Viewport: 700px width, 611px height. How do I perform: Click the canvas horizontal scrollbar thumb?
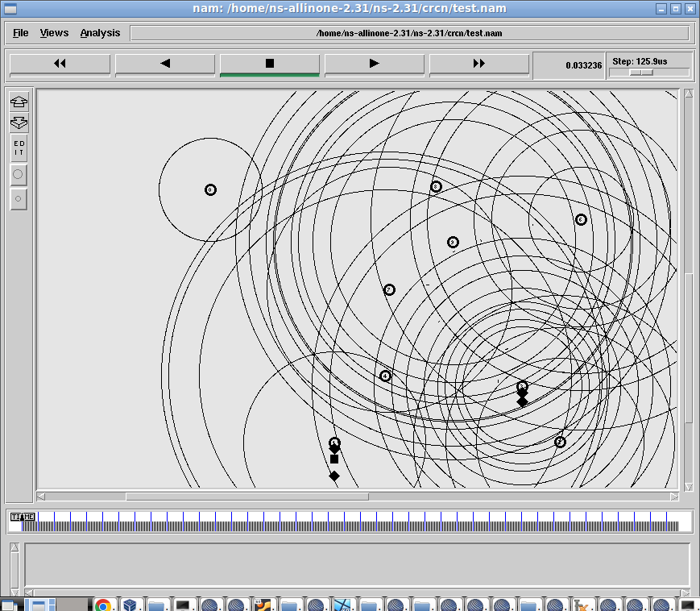coord(247,497)
